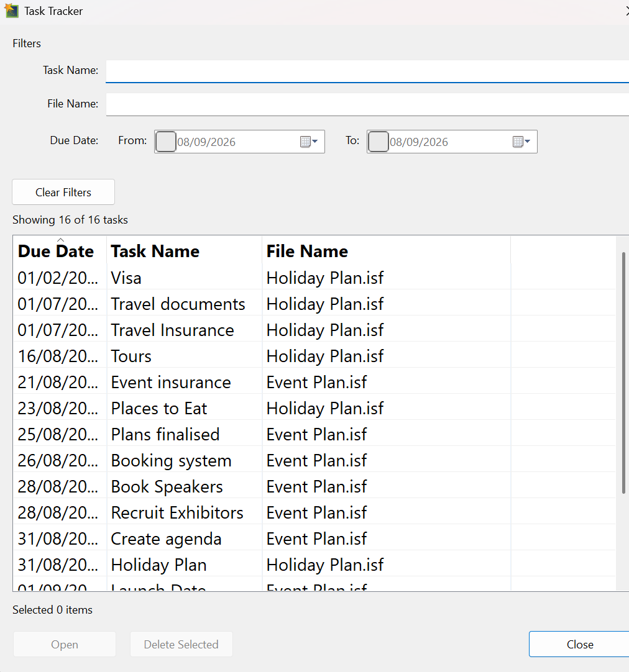This screenshot has height=672, width=629.
Task: Select the Plans finalised task
Action: (314, 435)
